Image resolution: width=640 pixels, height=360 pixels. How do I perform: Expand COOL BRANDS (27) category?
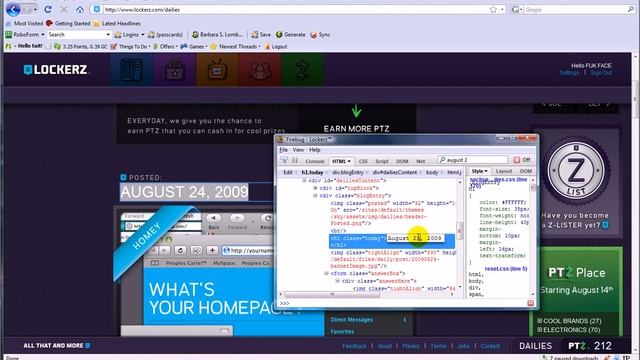click(x=540, y=321)
